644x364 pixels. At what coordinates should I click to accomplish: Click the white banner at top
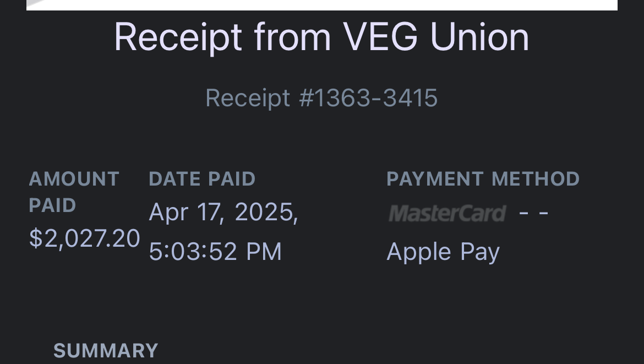(321, 4)
